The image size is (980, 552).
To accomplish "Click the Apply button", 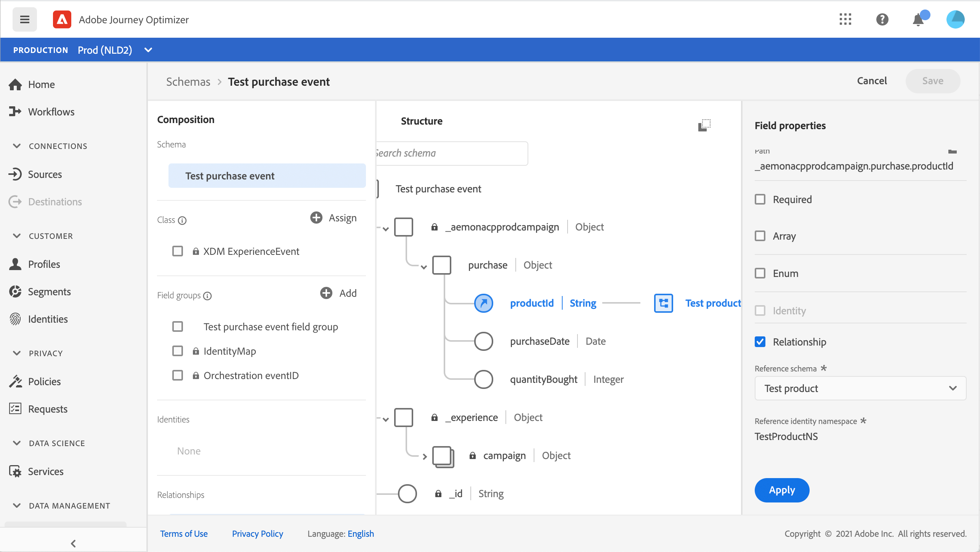I will click(781, 490).
